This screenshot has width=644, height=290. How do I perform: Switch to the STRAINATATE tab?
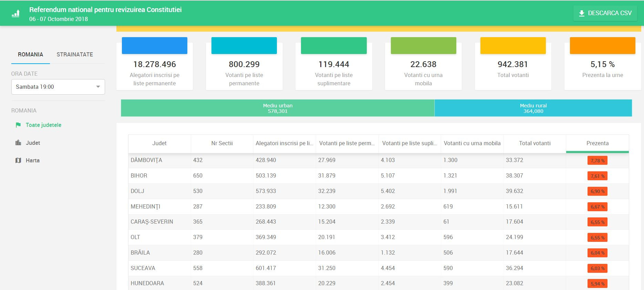click(75, 54)
